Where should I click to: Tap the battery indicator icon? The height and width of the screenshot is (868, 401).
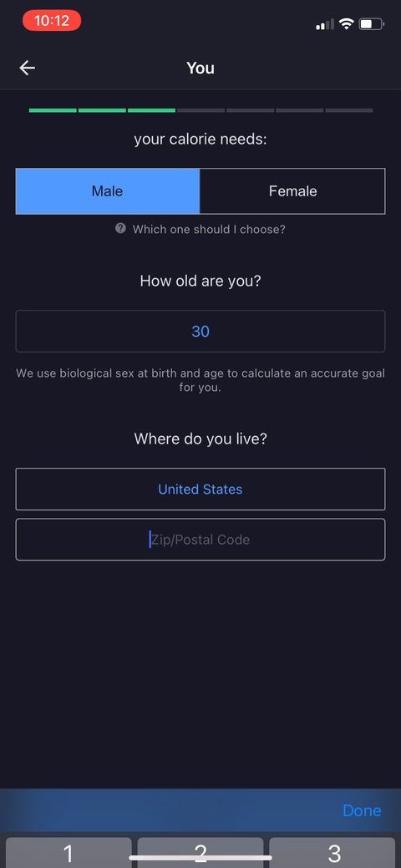coord(371,23)
